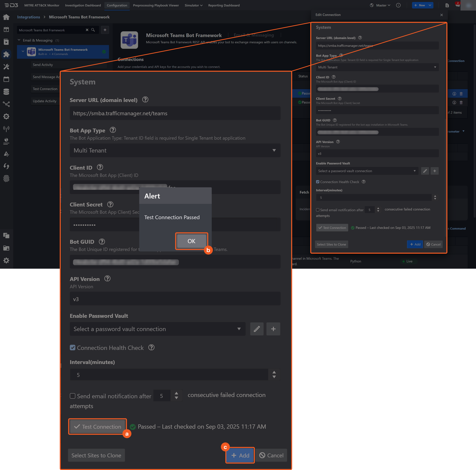Open the Select a password vault connection dropdown
476x470 pixels.
pyautogui.click(x=157, y=329)
